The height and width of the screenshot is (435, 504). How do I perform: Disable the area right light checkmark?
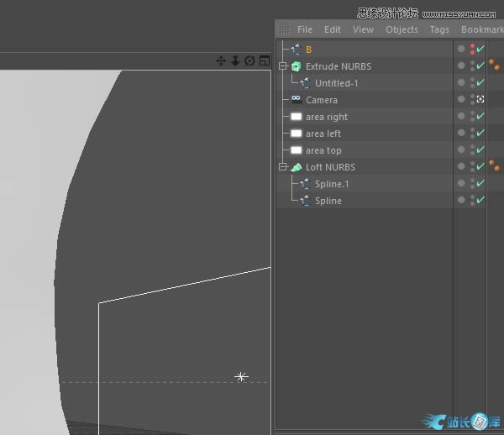(480, 116)
